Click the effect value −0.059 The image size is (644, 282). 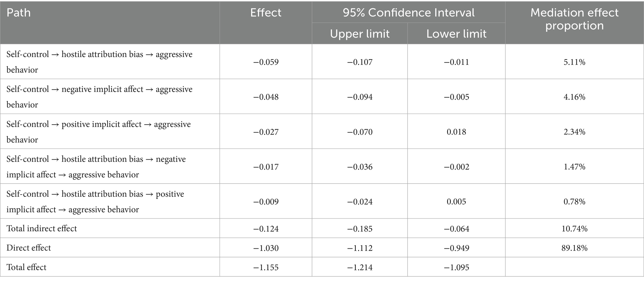266,62
